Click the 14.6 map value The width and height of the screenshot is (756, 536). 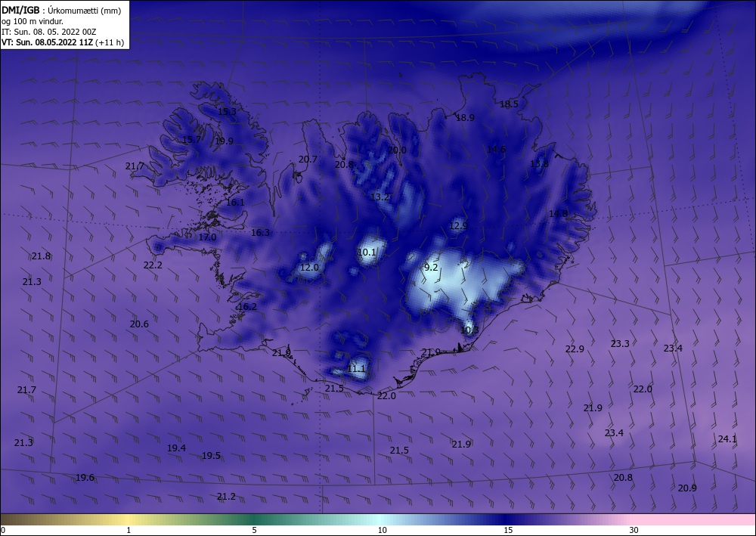(496, 149)
